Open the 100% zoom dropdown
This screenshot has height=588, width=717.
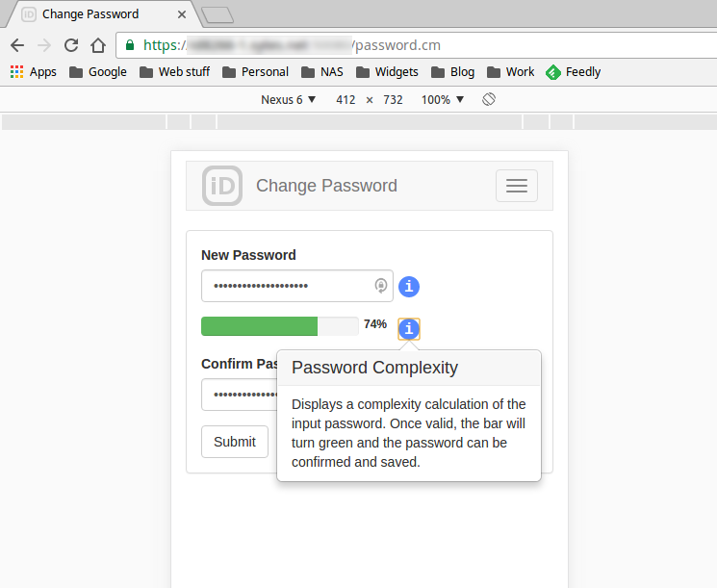(x=443, y=100)
